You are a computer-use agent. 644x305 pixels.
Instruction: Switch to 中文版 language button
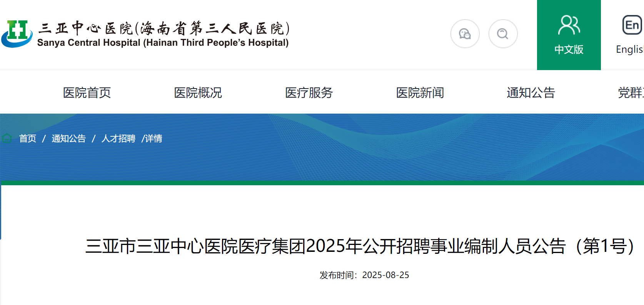[x=569, y=35]
